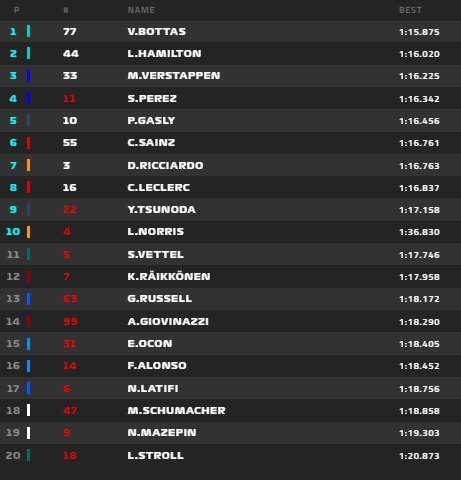Screen dimensions: 461x480
Task: Click L.NORRIS best time 1:36.830
Action: coord(419,232)
